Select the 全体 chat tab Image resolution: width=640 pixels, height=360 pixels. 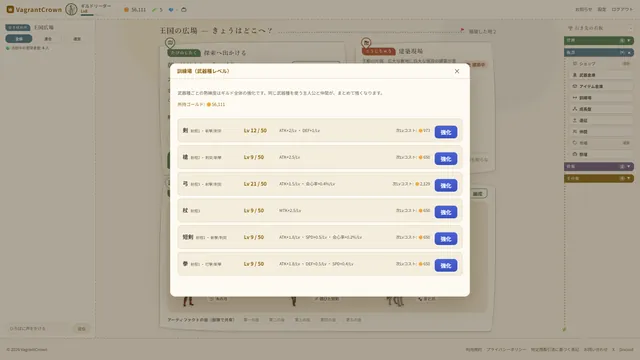(x=19, y=39)
